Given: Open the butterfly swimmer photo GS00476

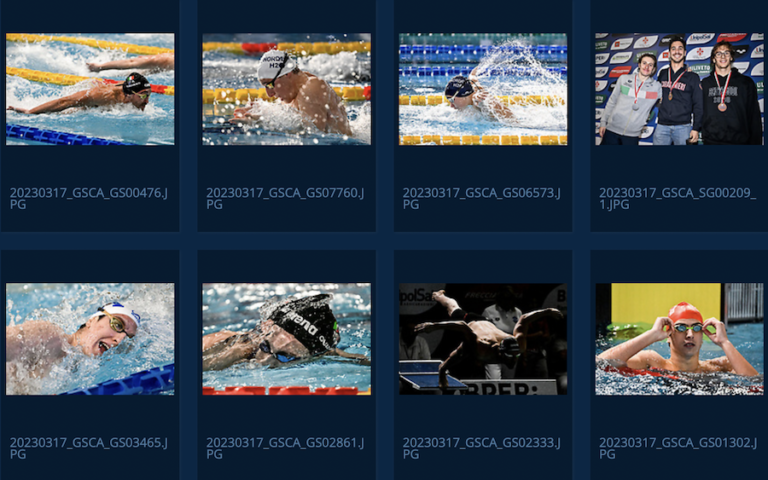Looking at the screenshot, I should pyautogui.click(x=90, y=89).
